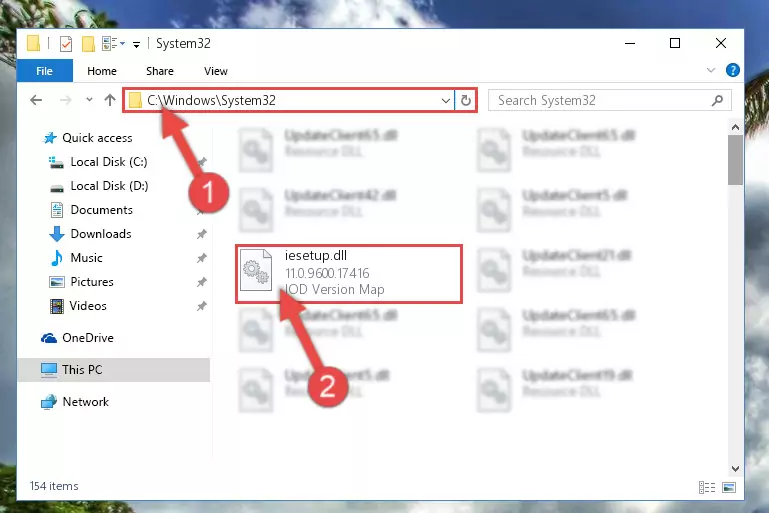This screenshot has height=513, width=769.
Task: Open the Help question mark icon
Action: coord(732,71)
